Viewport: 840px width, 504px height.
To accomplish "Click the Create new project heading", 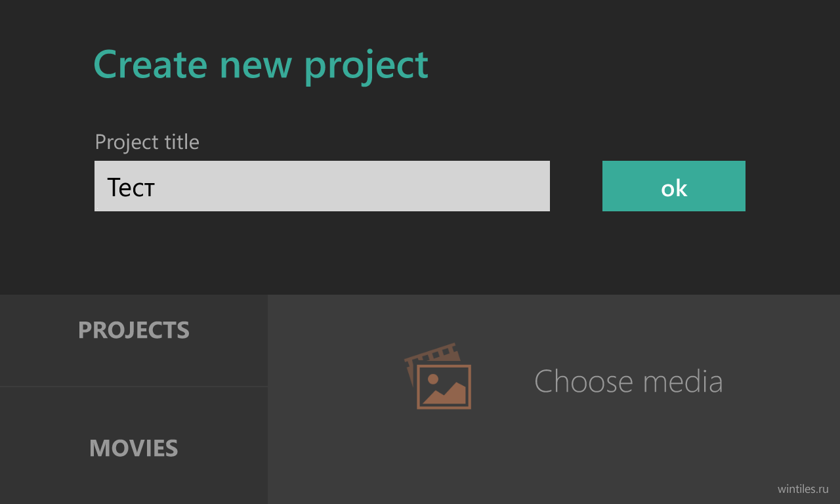I will tap(261, 65).
